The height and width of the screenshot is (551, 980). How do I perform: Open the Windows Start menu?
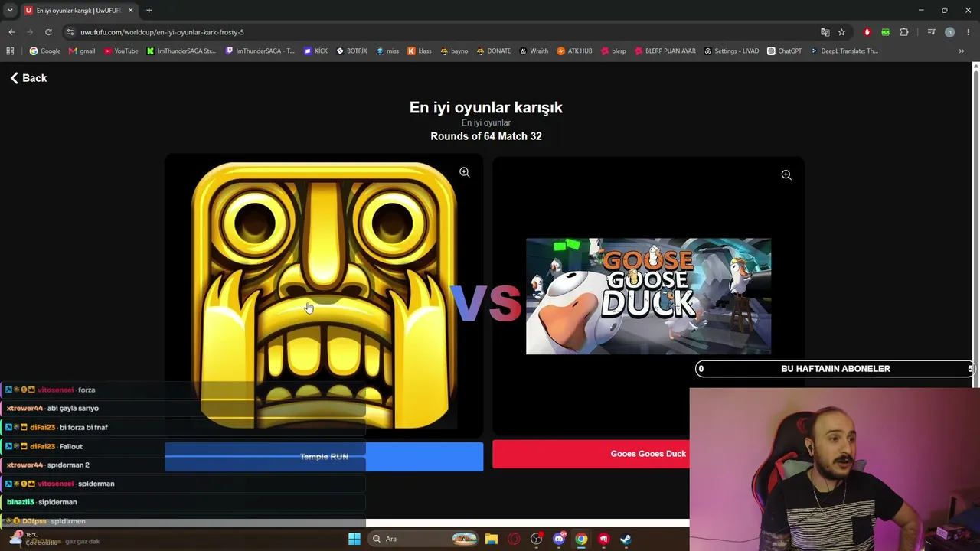point(354,539)
